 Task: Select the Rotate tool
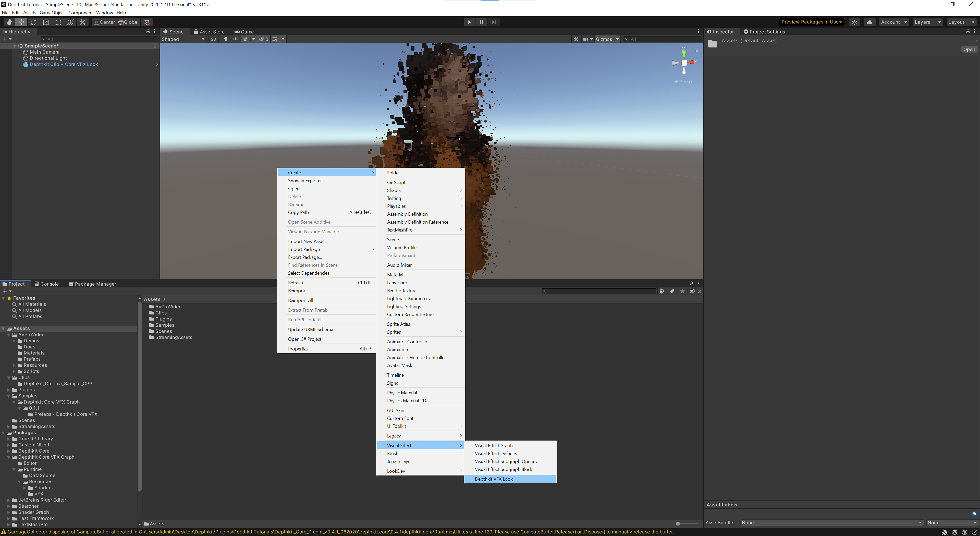coord(33,22)
